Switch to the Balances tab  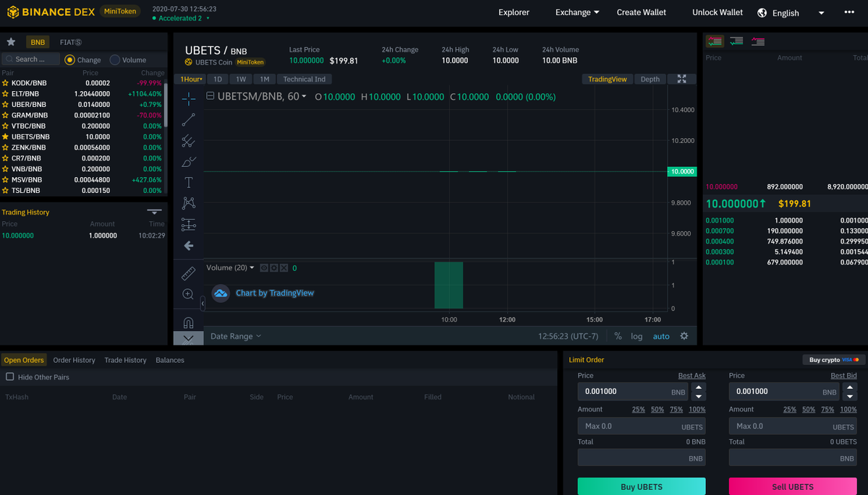tap(170, 360)
